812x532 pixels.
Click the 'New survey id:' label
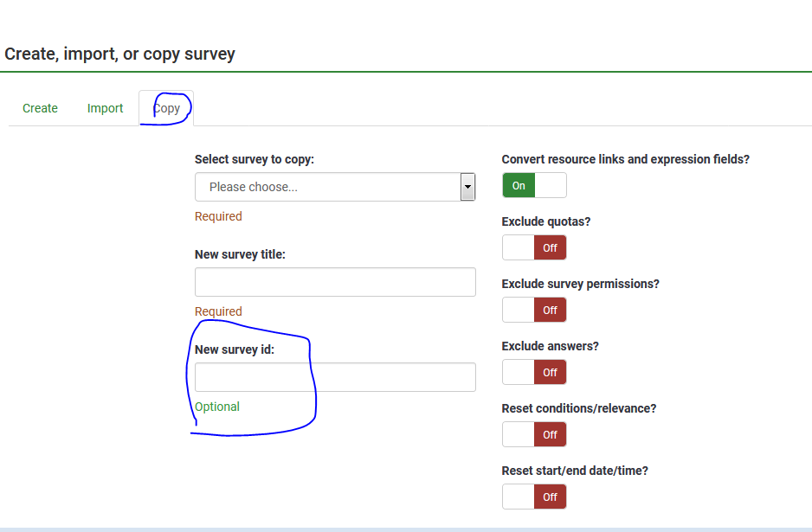235,349
